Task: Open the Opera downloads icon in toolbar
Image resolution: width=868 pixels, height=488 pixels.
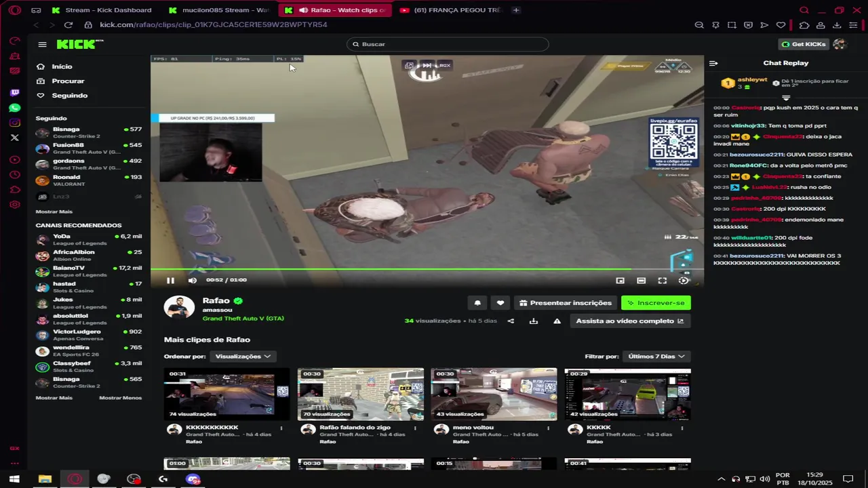Action: coord(837,25)
